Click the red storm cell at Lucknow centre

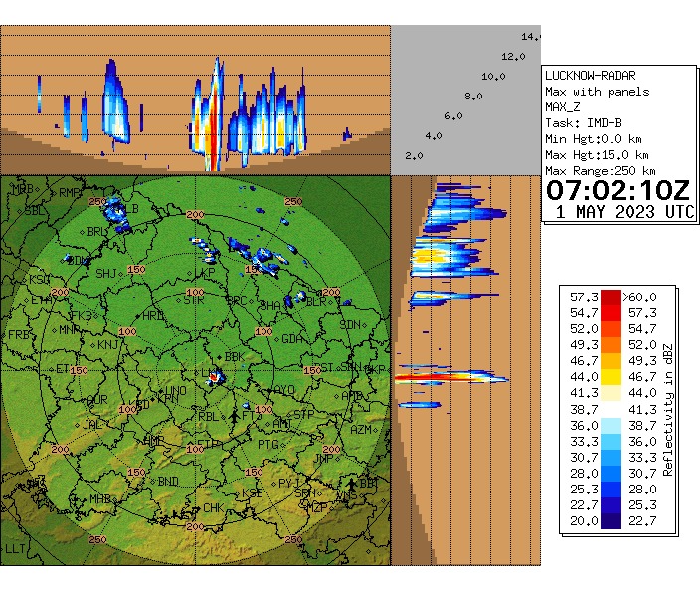pyautogui.click(x=215, y=378)
